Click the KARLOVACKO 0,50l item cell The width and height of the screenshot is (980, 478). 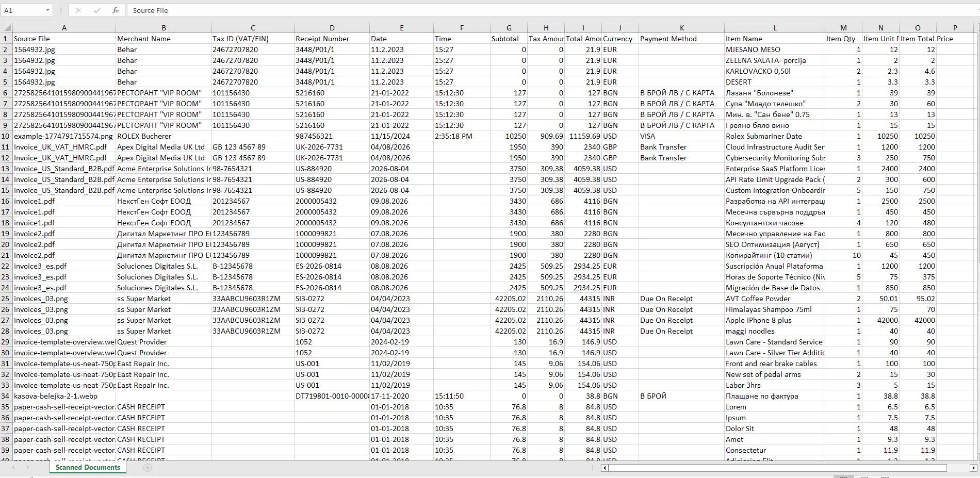[775, 71]
